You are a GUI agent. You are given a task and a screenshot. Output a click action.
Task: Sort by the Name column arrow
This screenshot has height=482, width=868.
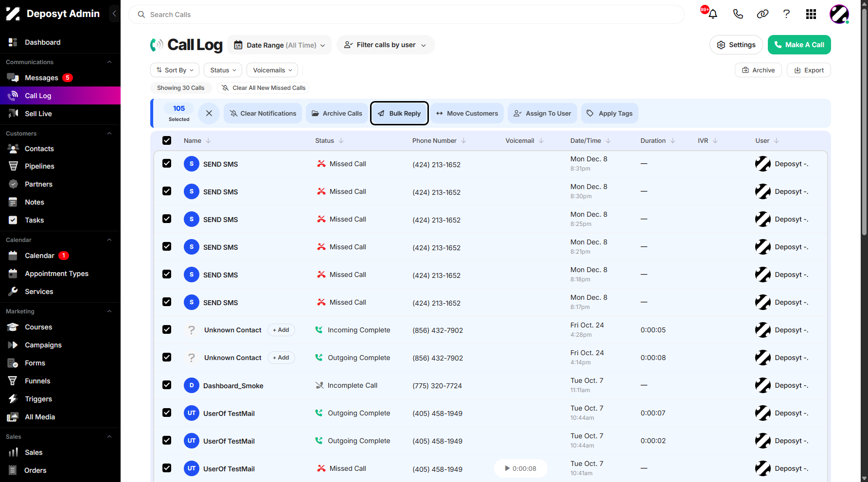tap(208, 141)
